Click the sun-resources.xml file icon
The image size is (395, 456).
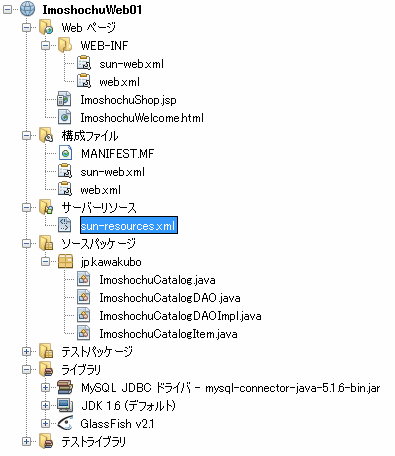coord(65,225)
